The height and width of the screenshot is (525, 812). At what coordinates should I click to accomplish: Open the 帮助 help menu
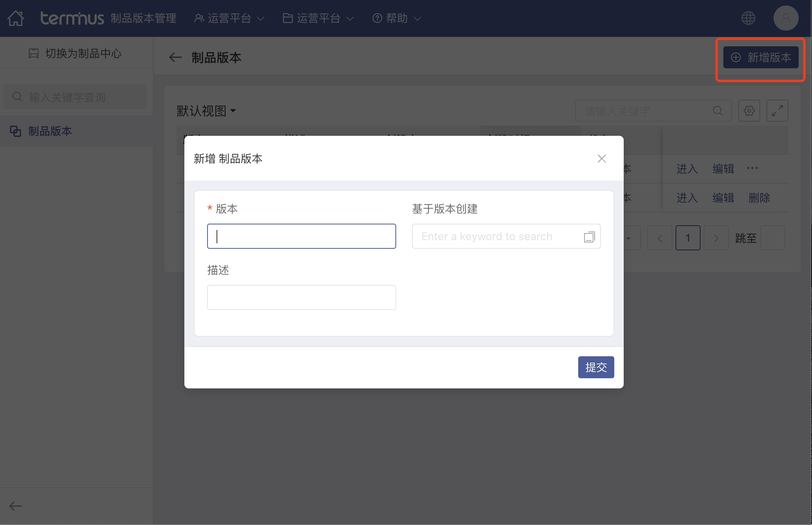(397, 18)
